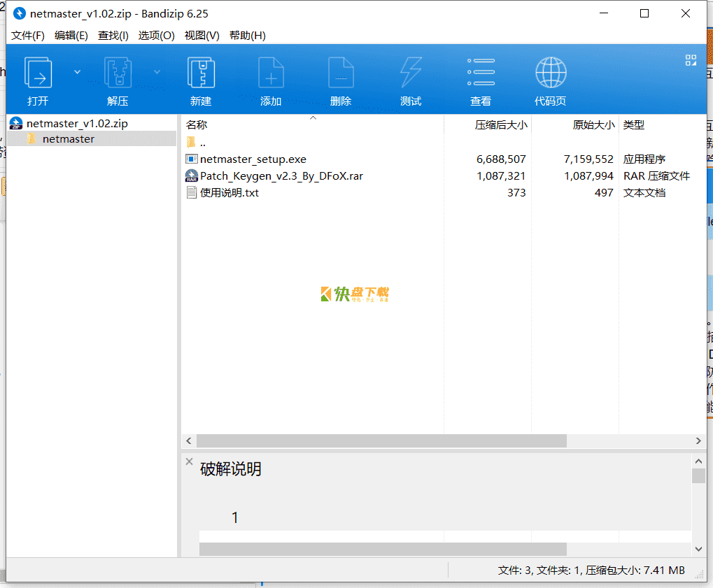
Task: Open the 查找(I) menu
Action: coord(113,36)
